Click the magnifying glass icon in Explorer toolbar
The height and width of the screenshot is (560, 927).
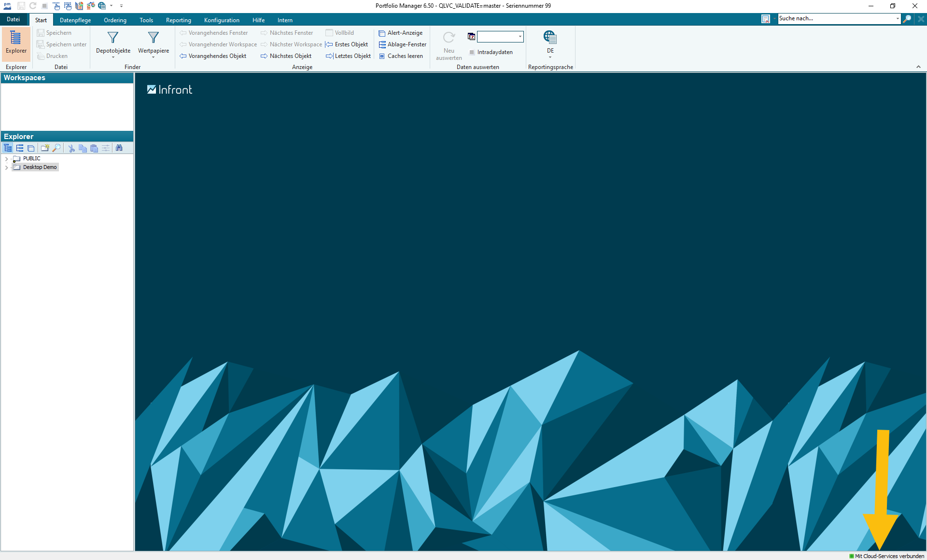tap(56, 148)
